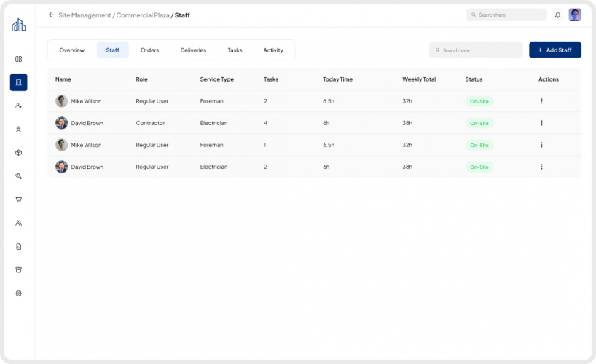Click the task count 4 cell
The width and height of the screenshot is (596, 364).
tap(266, 123)
